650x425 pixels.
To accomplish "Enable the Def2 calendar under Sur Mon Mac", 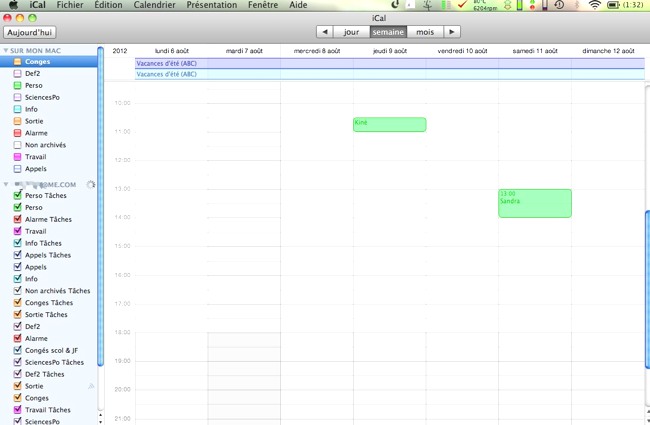I will 18,74.
